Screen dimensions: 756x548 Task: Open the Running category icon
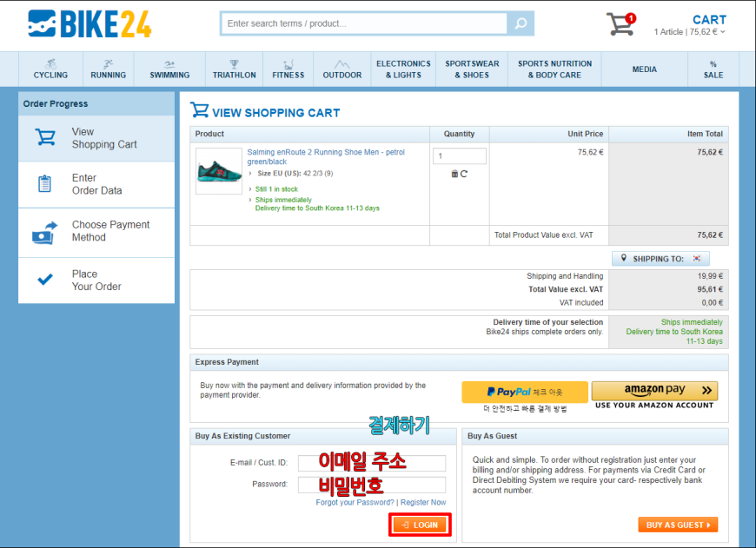coord(108,63)
